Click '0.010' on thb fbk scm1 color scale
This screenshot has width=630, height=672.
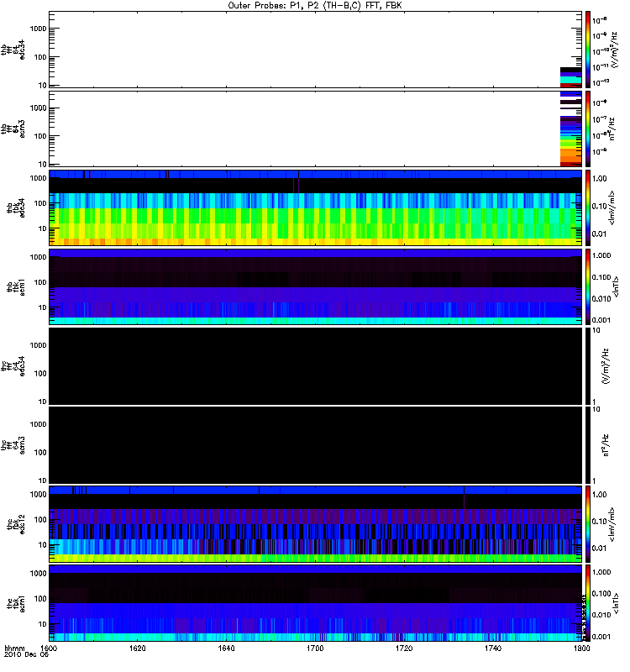(x=601, y=299)
